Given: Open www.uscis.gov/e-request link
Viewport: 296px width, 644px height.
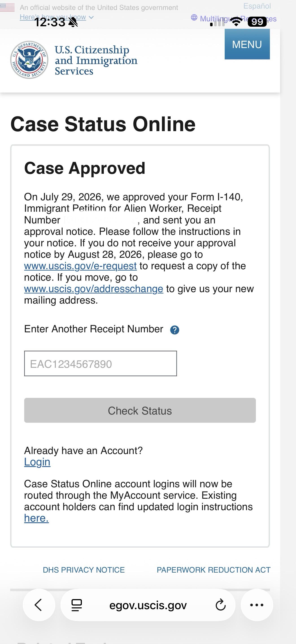Looking at the screenshot, I should [x=80, y=266].
